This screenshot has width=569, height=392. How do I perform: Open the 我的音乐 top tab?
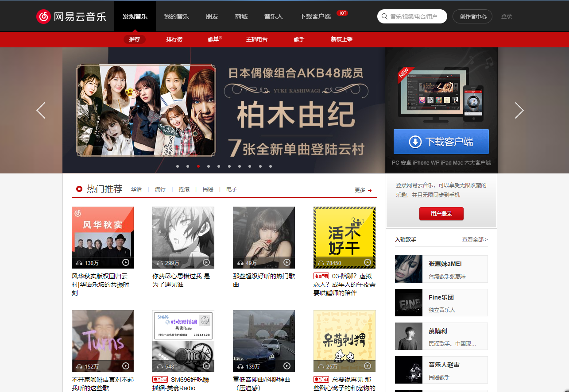(177, 16)
